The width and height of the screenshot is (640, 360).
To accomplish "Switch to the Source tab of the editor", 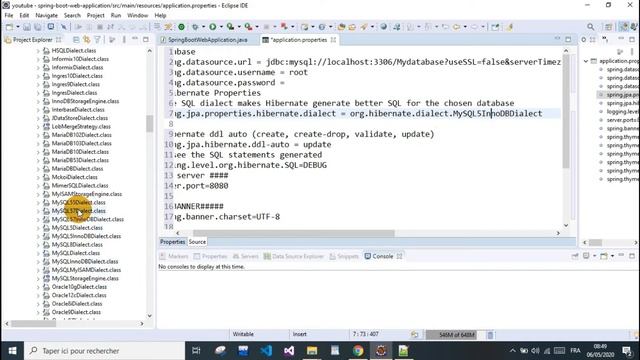I will 197,242.
